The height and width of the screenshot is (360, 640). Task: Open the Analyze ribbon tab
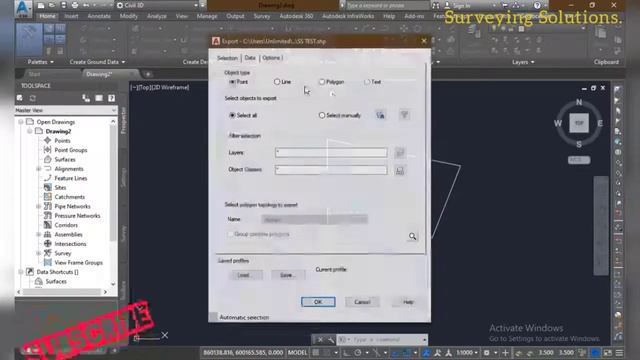coord(157,16)
